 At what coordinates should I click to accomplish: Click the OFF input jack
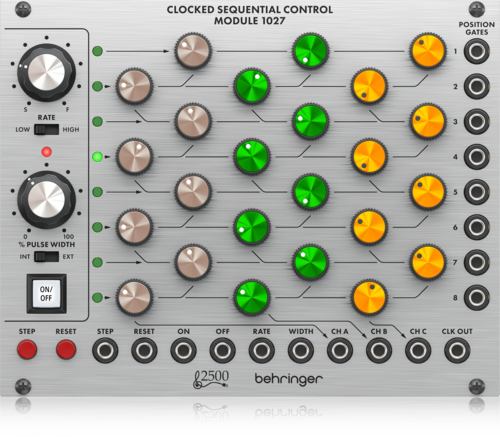[x=222, y=350]
